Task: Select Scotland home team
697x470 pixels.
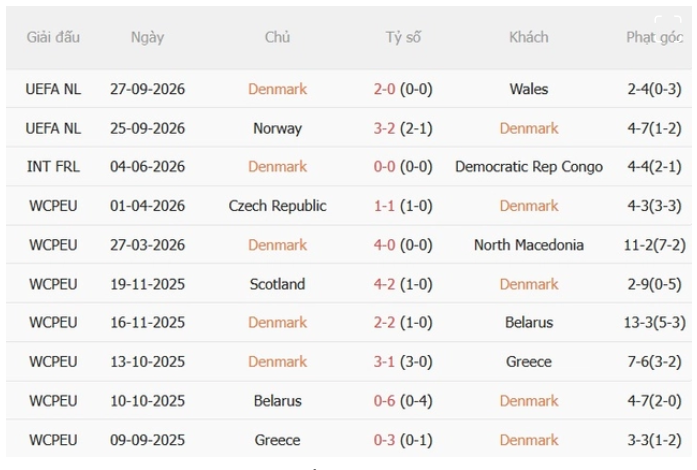Action: click(x=277, y=284)
